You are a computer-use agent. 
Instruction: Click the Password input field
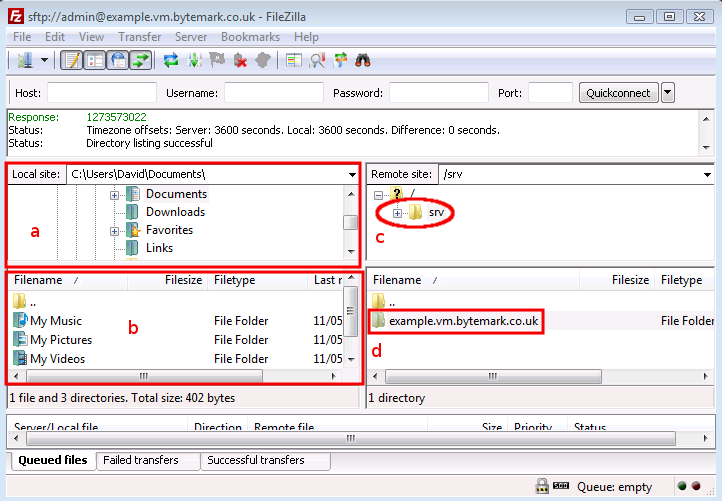point(439,93)
